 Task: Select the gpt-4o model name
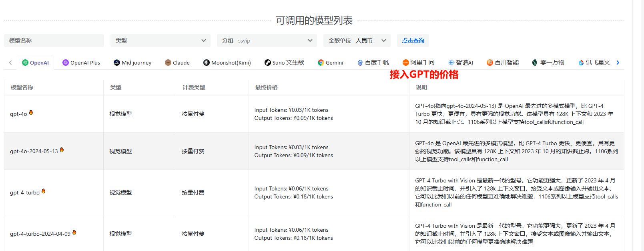(18, 114)
